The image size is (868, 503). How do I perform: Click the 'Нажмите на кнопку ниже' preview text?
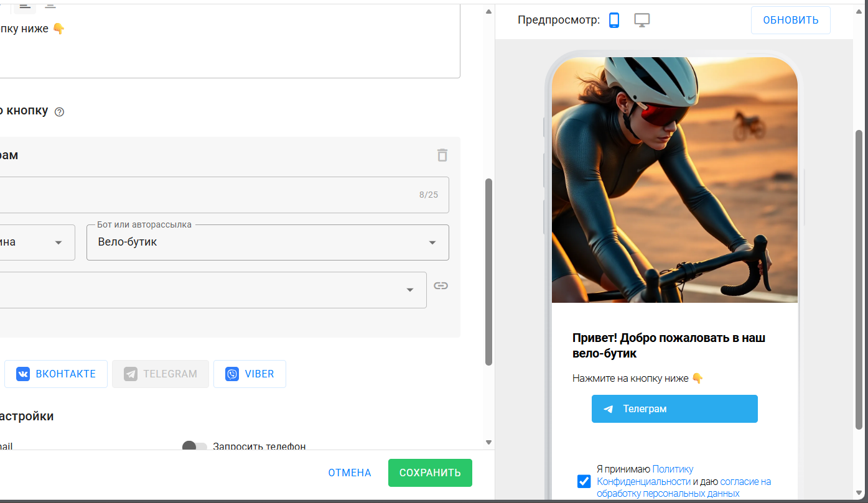pyautogui.click(x=638, y=378)
